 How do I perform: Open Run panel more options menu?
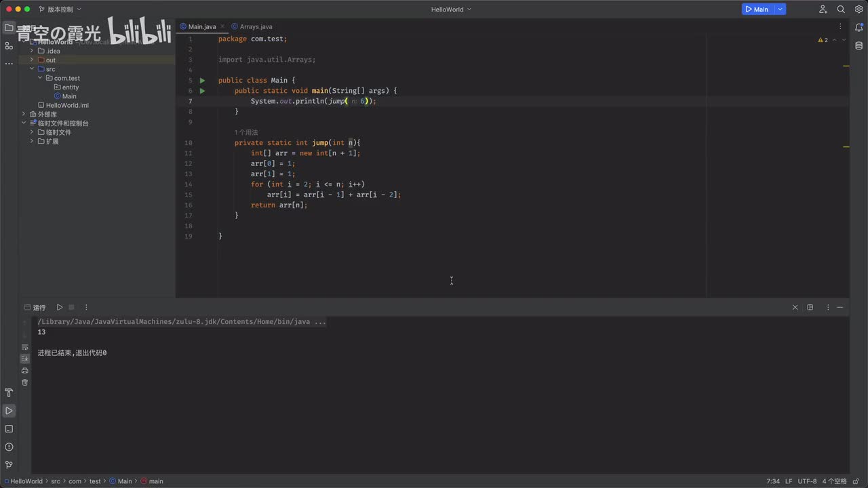[x=86, y=307]
